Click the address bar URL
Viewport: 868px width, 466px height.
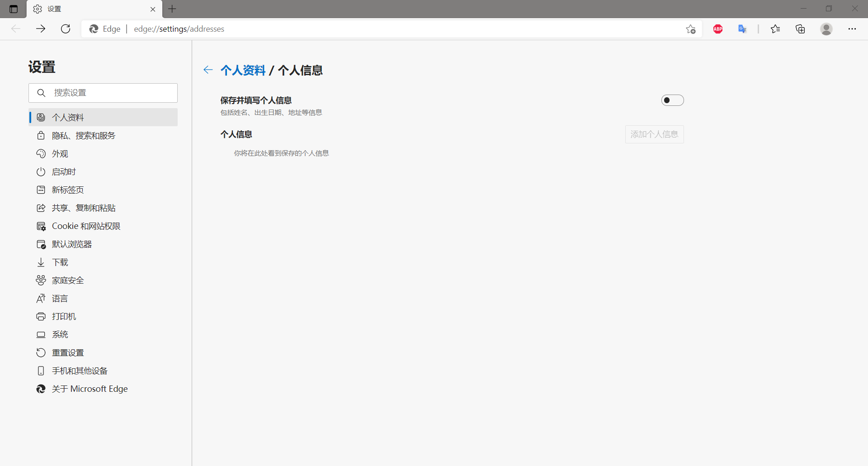click(x=179, y=29)
